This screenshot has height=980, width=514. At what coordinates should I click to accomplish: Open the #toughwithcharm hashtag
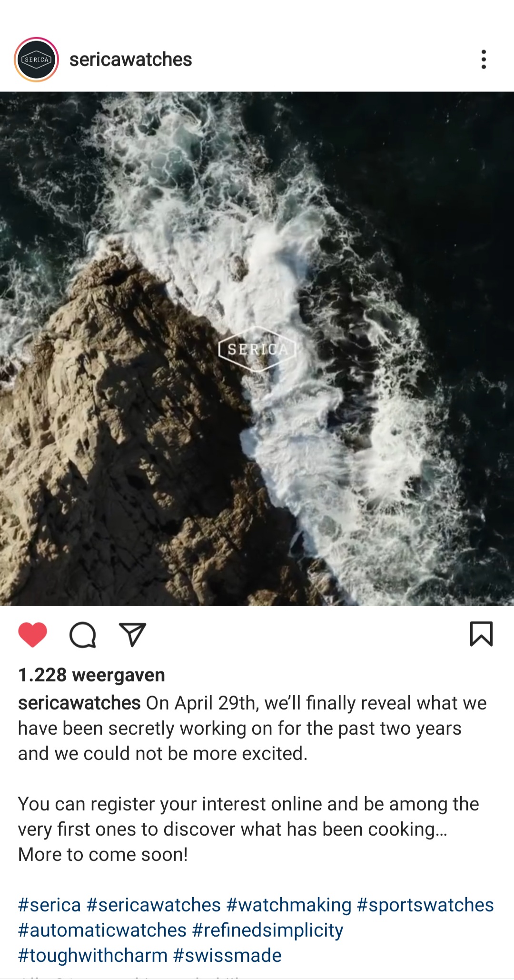93,955
